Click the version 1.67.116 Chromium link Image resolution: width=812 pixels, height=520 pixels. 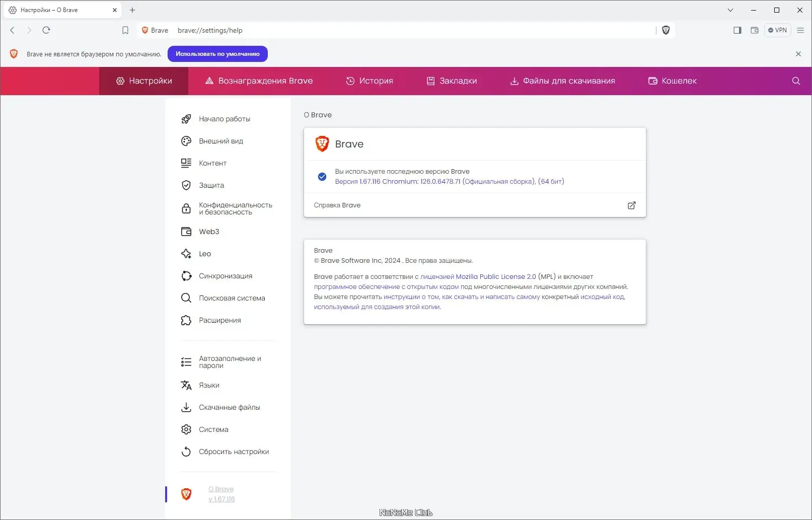450,181
